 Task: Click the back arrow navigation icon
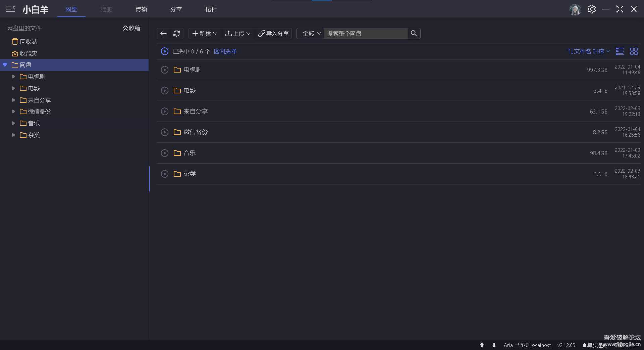(x=163, y=34)
